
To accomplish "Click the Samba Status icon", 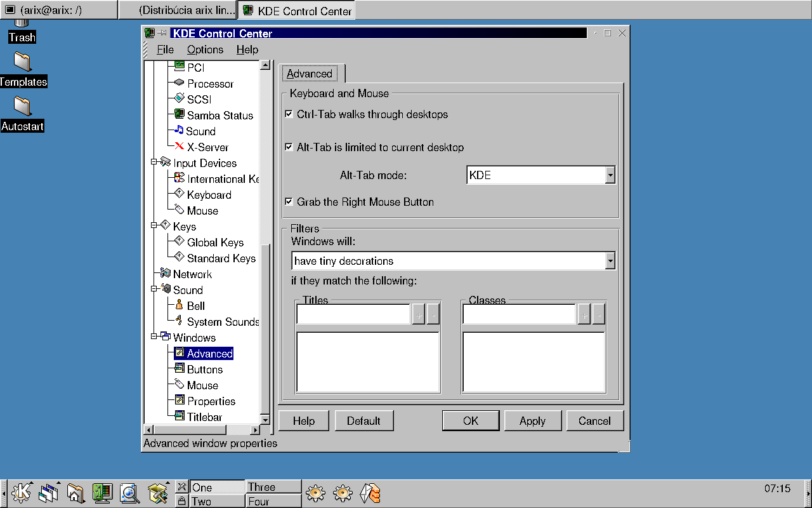I will (179, 115).
